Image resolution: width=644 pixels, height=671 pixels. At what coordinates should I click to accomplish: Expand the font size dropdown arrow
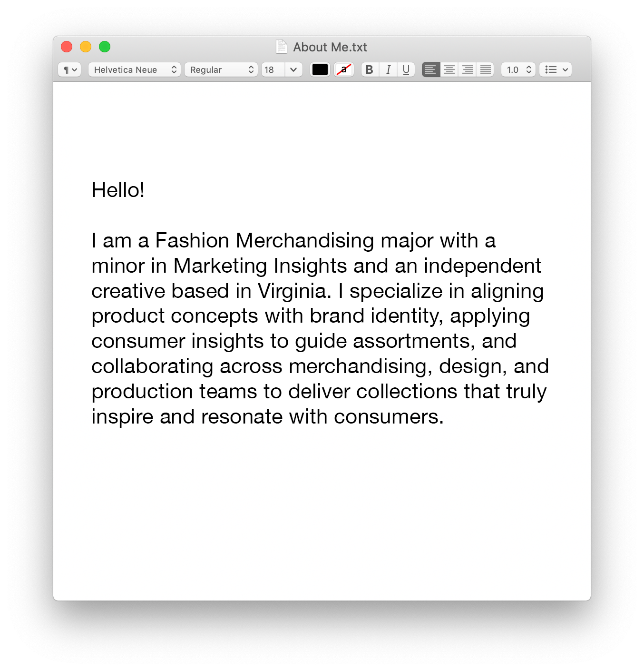(293, 69)
